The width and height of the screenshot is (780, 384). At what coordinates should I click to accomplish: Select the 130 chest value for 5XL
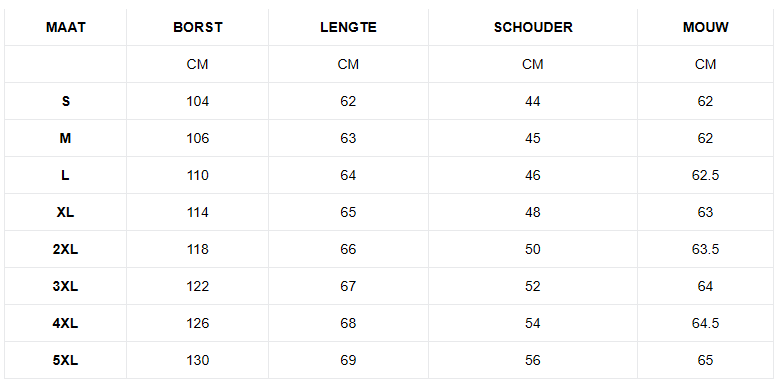(x=197, y=360)
